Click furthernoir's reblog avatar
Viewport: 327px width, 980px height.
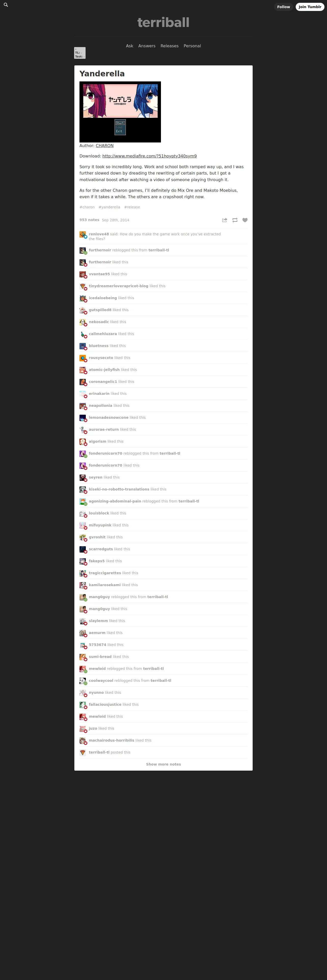[x=83, y=250]
